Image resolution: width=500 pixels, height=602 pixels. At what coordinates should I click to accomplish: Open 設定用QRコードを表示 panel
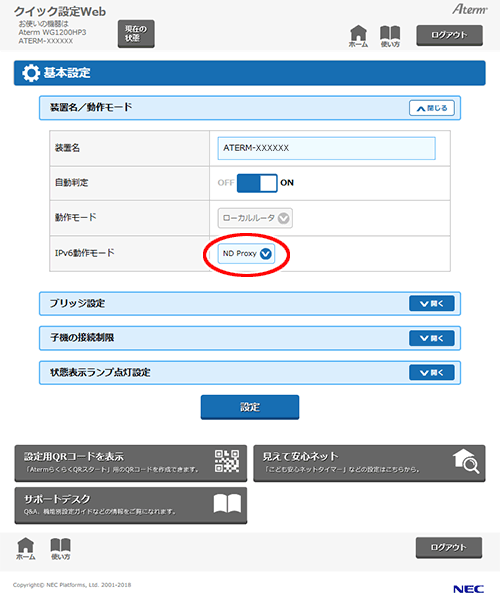[131, 463]
